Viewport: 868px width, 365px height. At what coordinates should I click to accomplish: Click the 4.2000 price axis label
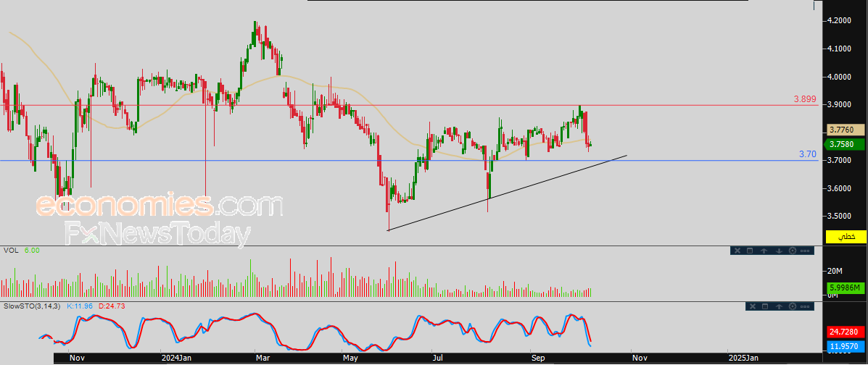(x=839, y=20)
